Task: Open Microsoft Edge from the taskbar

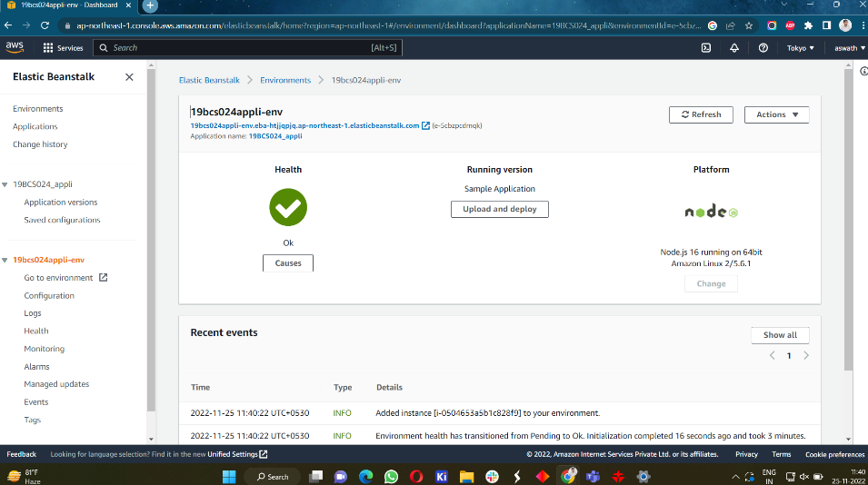Action: click(x=366, y=476)
